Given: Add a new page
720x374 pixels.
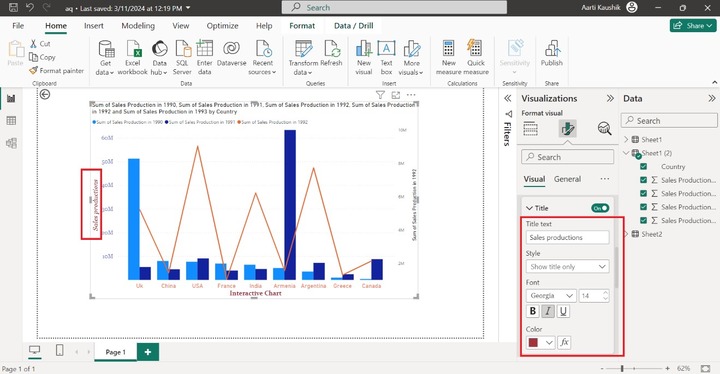Looking at the screenshot, I should tap(148, 352).
